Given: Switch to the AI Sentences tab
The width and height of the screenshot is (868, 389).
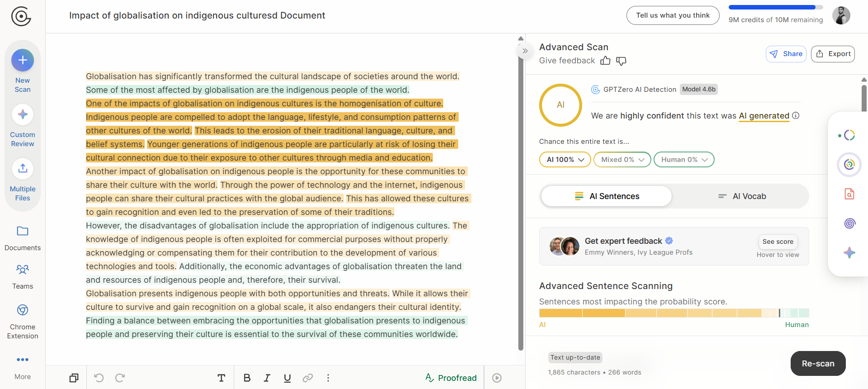Looking at the screenshot, I should [x=607, y=196].
